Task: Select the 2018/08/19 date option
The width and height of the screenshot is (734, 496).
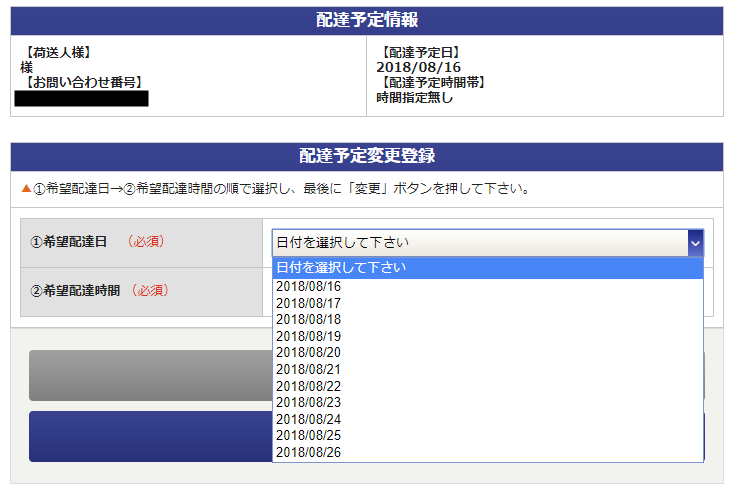Action: pyautogui.click(x=308, y=336)
